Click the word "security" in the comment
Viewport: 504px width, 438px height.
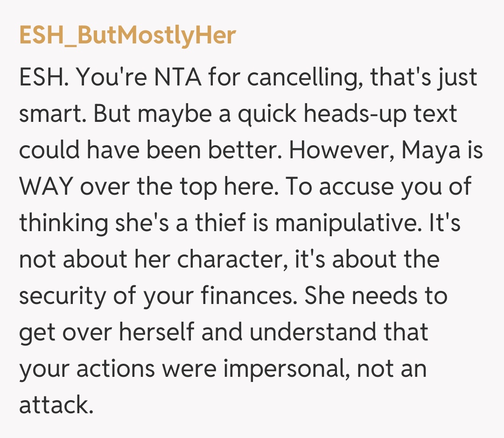62,297
